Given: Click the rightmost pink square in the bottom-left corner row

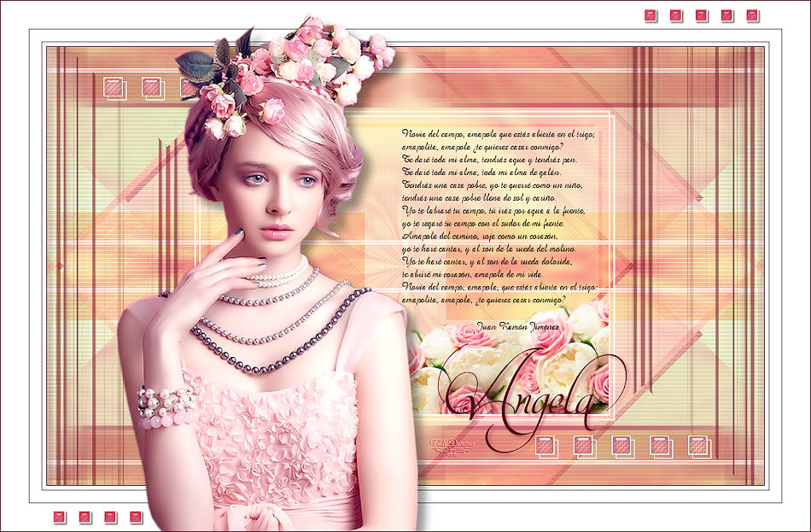Looking at the screenshot, I should [x=135, y=517].
